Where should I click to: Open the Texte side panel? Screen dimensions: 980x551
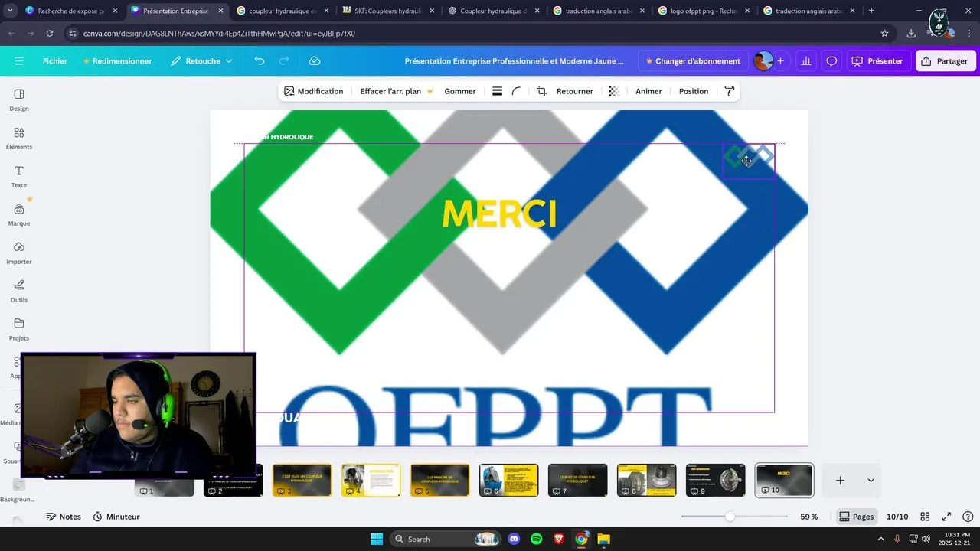[19, 177]
